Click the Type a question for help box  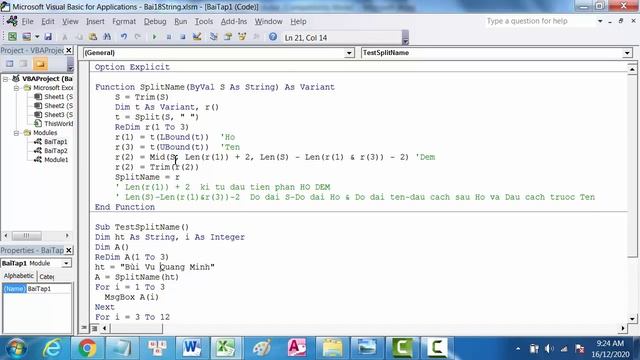[x=539, y=21]
